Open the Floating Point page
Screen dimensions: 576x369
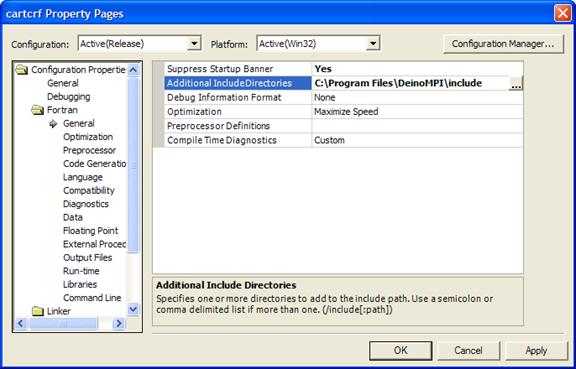pos(90,231)
